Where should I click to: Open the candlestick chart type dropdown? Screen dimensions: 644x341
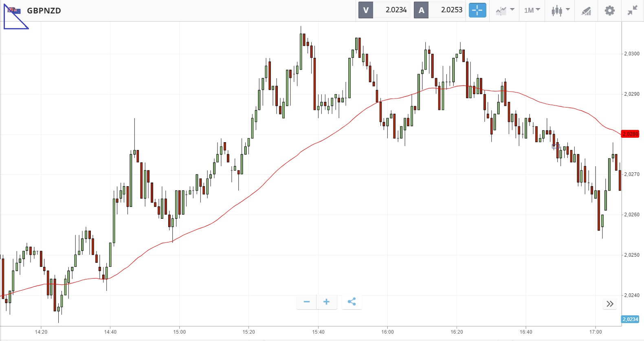tap(560, 10)
